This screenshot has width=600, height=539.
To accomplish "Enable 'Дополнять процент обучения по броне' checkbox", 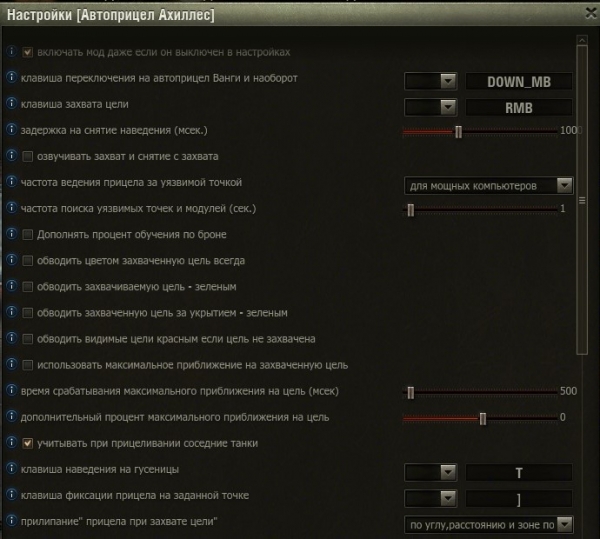I will pyautogui.click(x=28, y=234).
